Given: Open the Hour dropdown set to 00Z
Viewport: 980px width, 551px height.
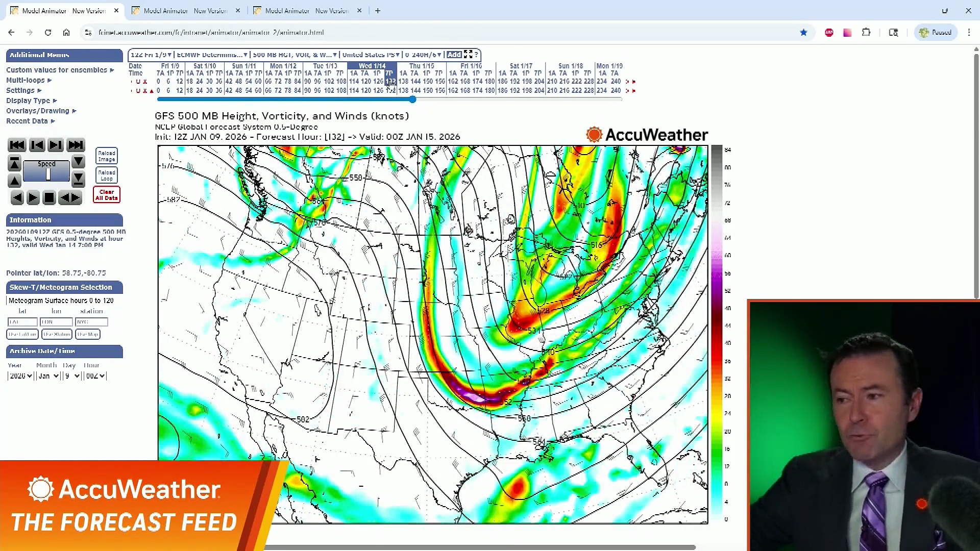Looking at the screenshot, I should (95, 375).
